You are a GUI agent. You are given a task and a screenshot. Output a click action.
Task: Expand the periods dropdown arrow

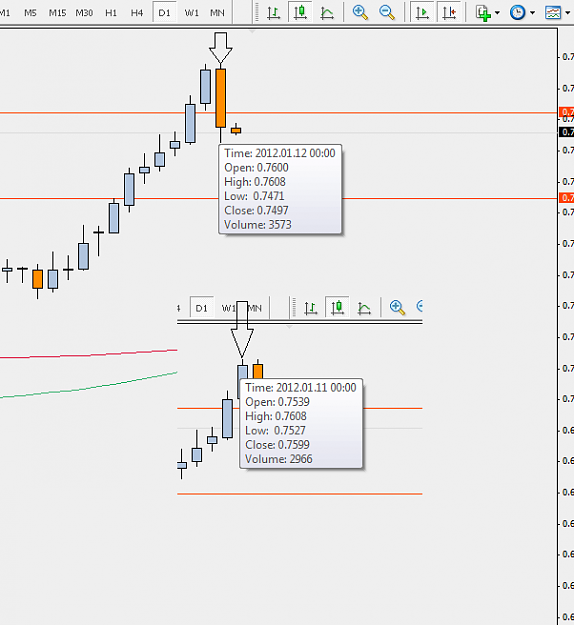click(x=532, y=13)
